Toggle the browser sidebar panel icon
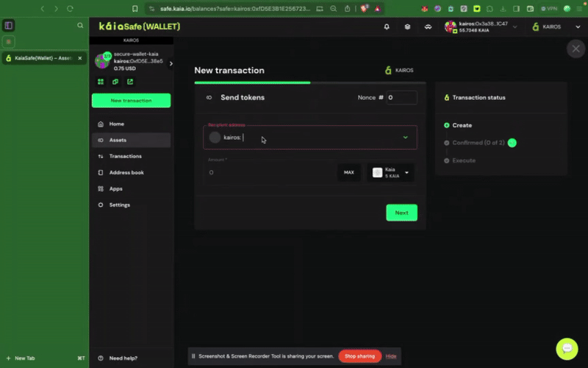This screenshot has width=588, height=368. coord(9,25)
